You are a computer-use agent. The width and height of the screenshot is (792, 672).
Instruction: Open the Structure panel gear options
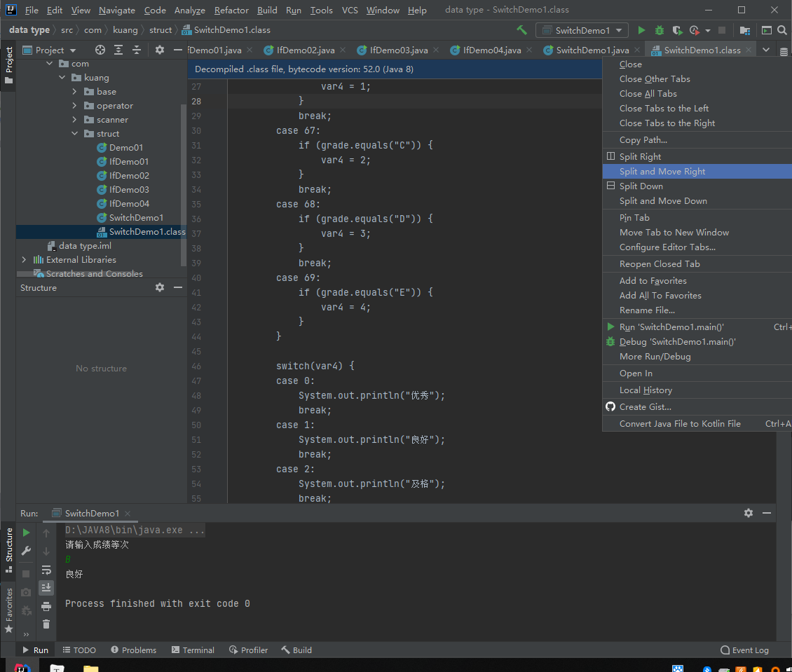click(x=160, y=287)
